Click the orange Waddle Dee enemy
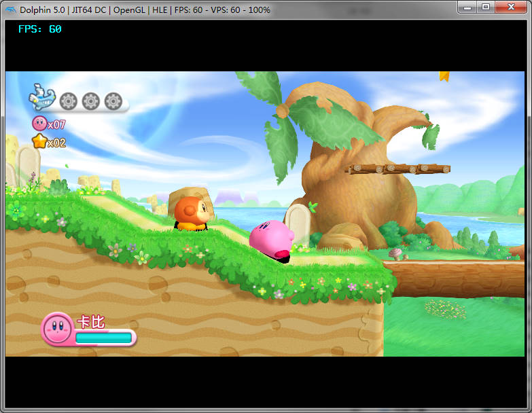 [x=192, y=213]
